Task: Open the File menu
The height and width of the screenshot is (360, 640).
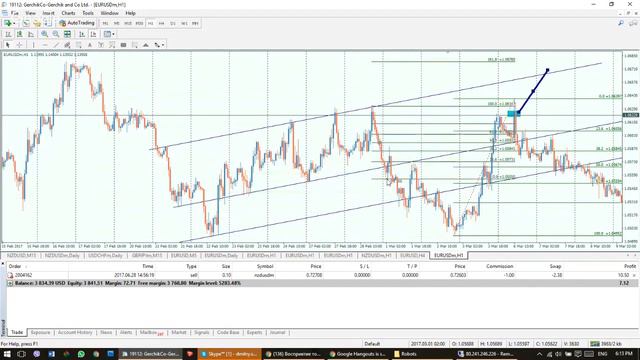Action: [x=15, y=13]
